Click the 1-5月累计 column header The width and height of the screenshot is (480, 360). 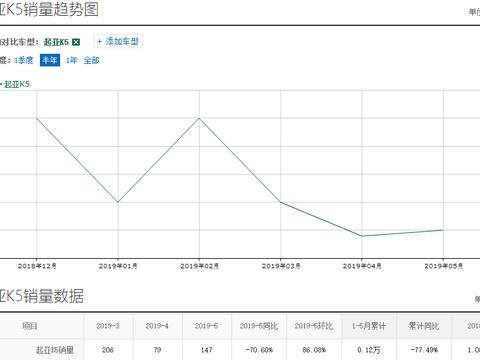[369, 326]
